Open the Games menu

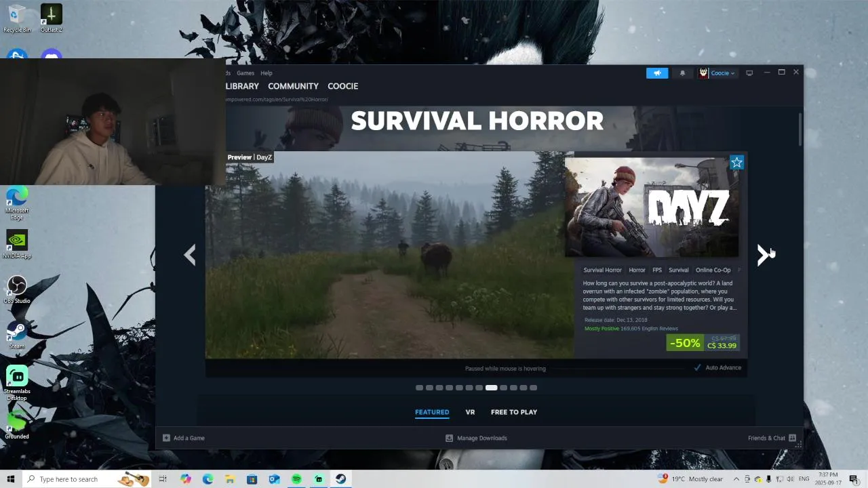[245, 73]
